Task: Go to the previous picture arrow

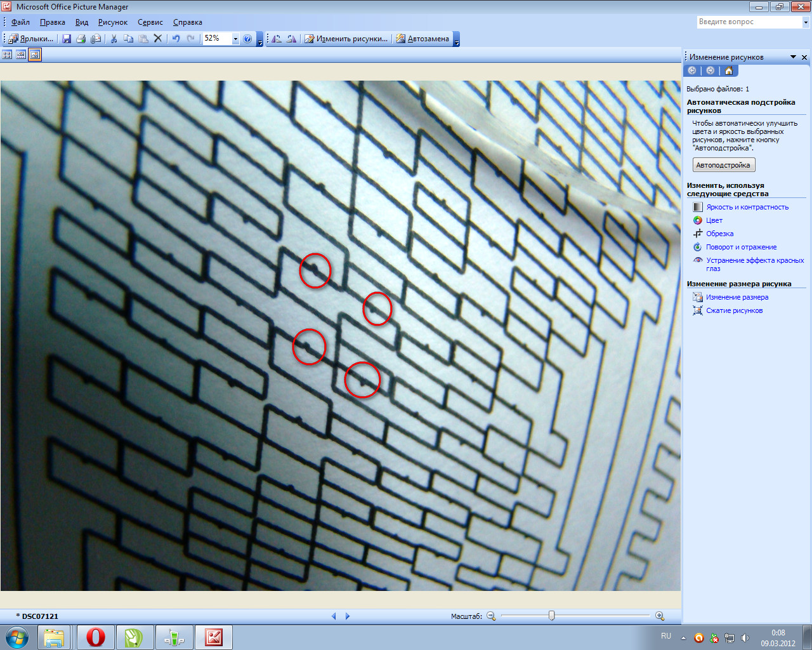Action: pyautogui.click(x=334, y=616)
